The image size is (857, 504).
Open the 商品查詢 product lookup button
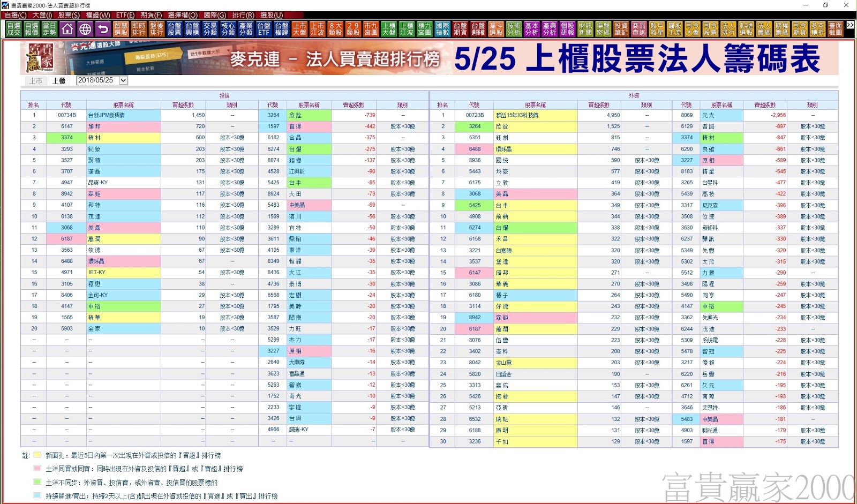click(638, 29)
